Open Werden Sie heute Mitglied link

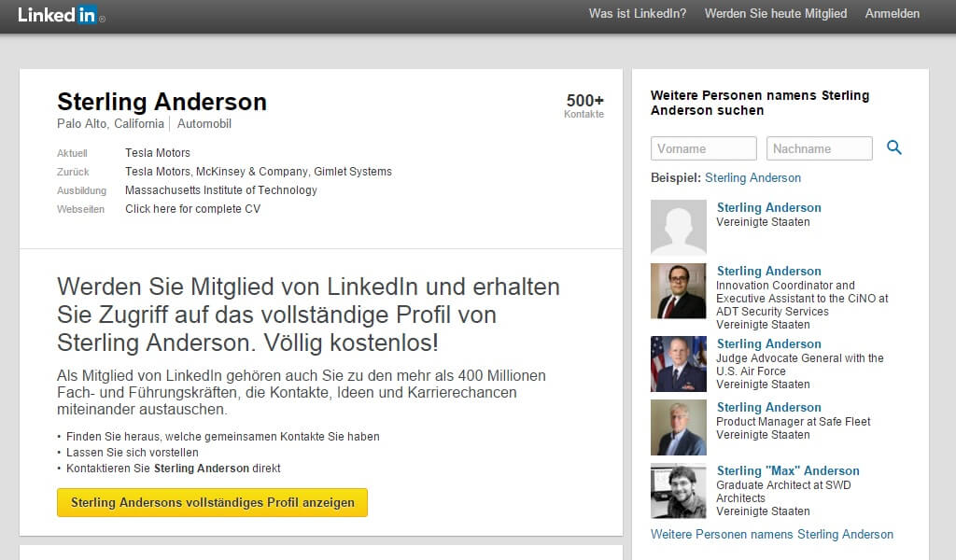pyautogui.click(x=775, y=14)
